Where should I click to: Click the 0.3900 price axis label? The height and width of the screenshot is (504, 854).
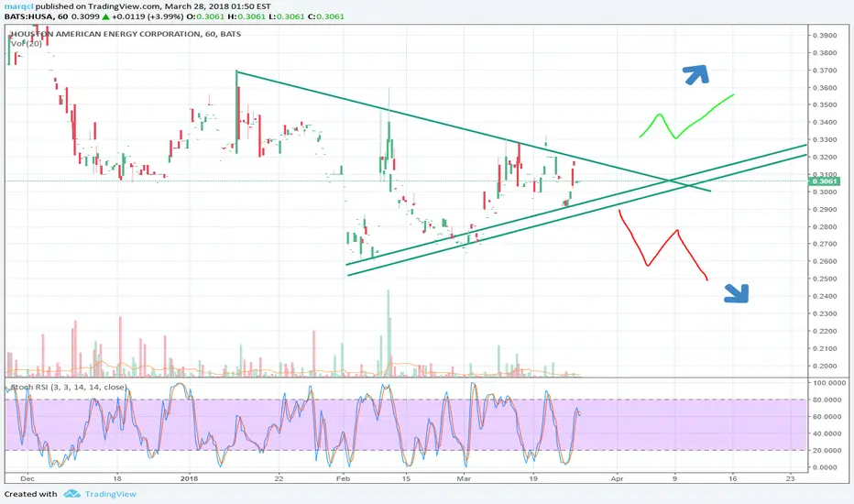825,36
